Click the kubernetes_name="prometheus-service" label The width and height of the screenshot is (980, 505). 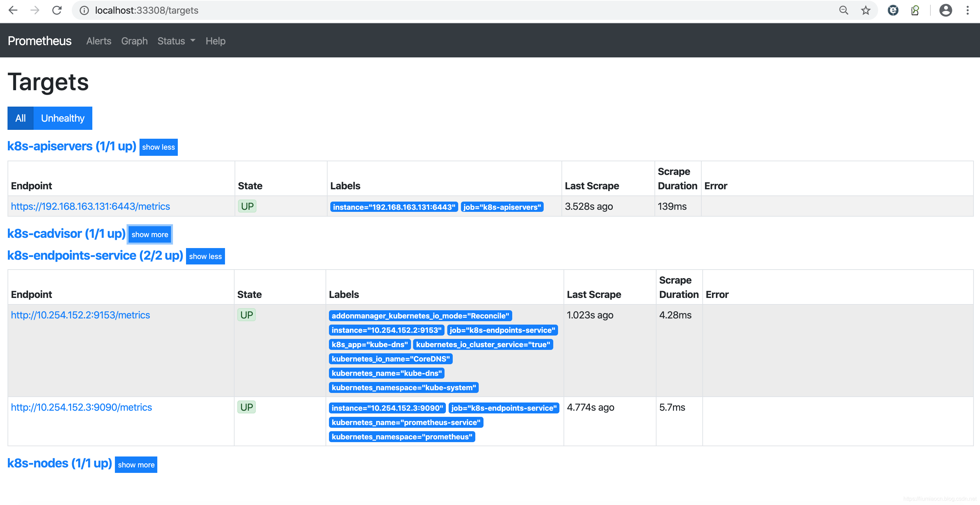tap(406, 422)
